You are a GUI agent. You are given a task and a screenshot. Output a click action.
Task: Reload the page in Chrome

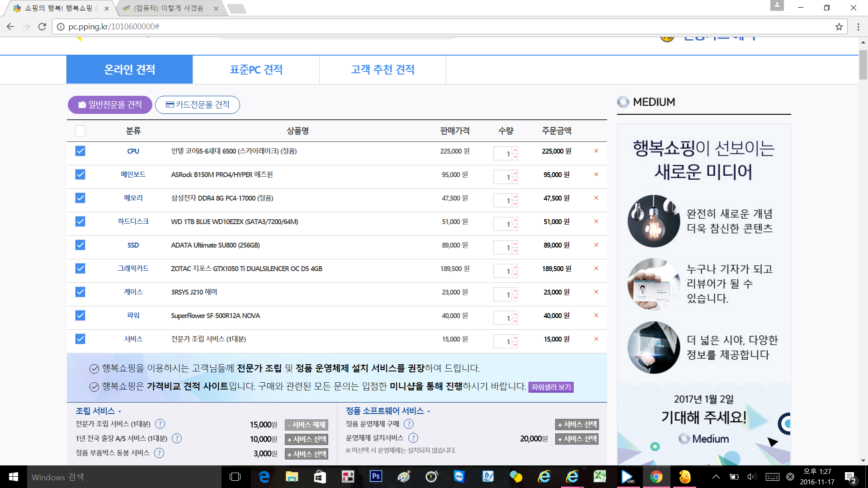(x=42, y=27)
